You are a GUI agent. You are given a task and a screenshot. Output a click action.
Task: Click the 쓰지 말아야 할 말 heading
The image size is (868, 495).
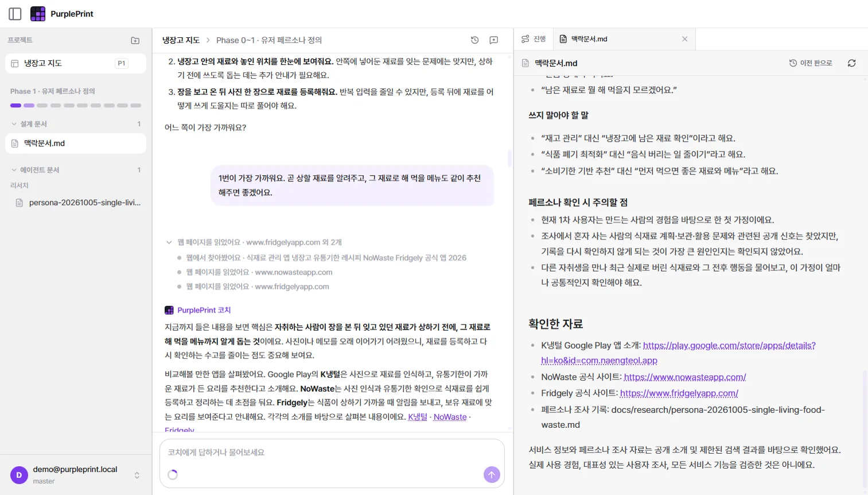pyautogui.click(x=558, y=115)
